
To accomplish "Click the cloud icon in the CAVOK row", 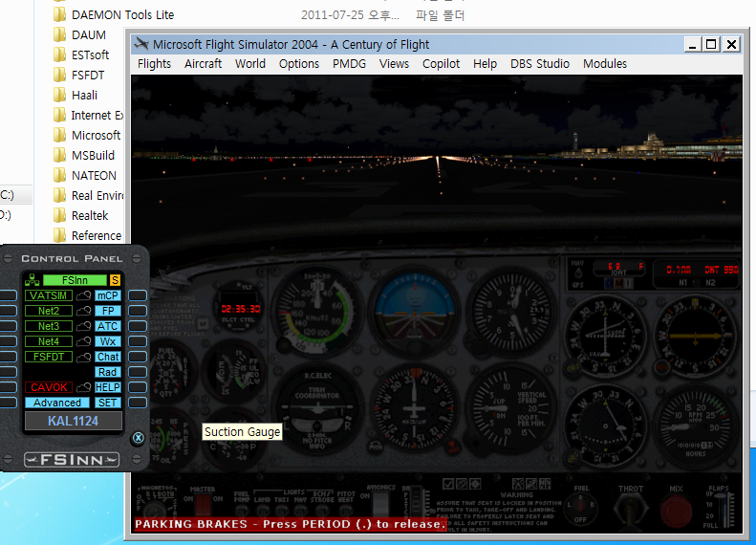I will pyautogui.click(x=83, y=387).
